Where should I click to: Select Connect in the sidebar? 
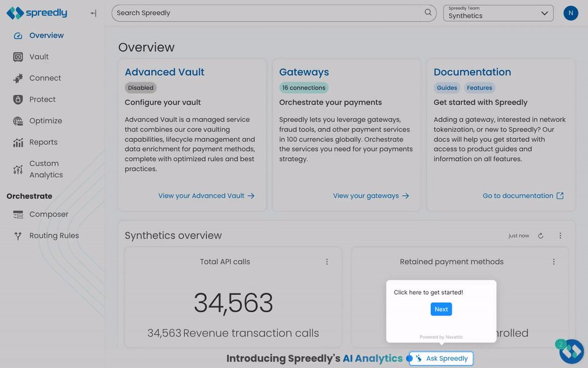coord(45,78)
